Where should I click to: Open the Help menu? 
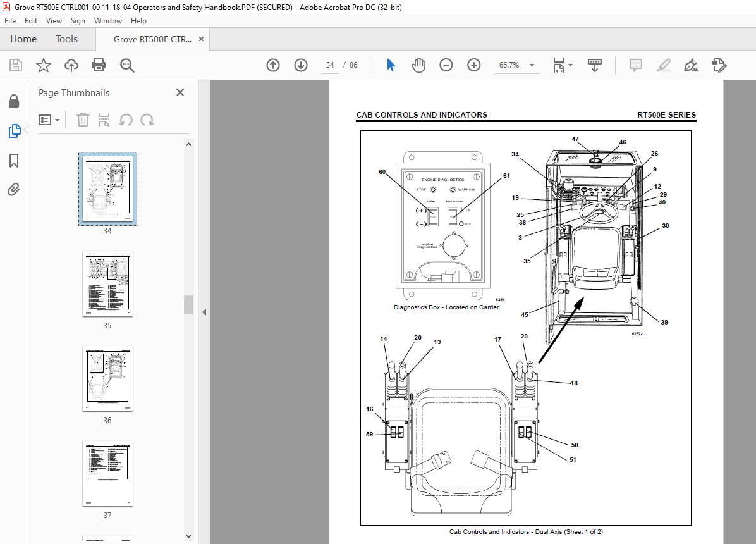[x=138, y=21]
